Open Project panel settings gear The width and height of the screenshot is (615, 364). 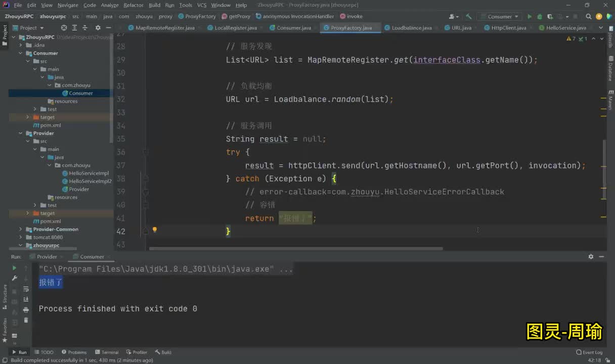(x=98, y=28)
